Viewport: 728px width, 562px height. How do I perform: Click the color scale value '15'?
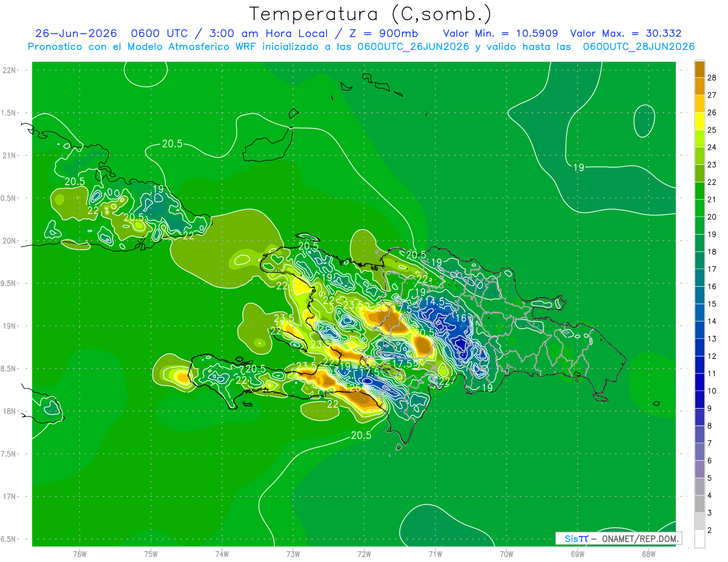pyautogui.click(x=713, y=304)
